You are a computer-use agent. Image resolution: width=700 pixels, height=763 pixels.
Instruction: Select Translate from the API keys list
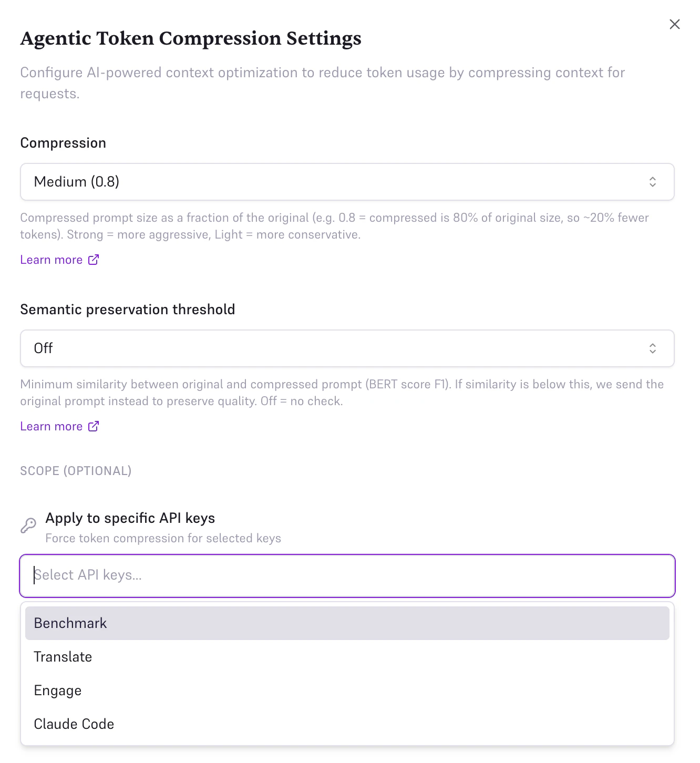pyautogui.click(x=63, y=656)
